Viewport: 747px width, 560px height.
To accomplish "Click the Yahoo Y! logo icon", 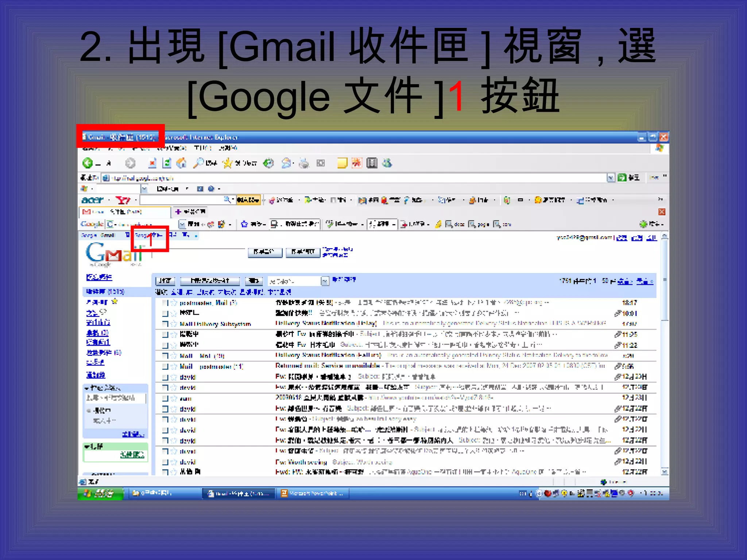I will pos(123,200).
